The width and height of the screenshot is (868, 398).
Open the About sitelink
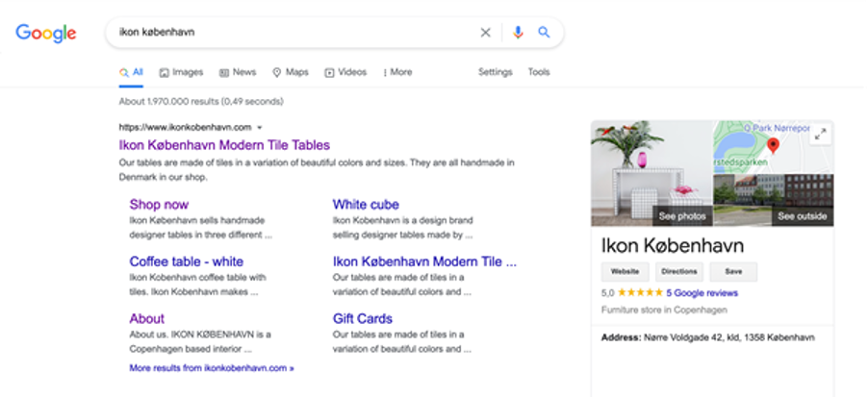click(146, 319)
